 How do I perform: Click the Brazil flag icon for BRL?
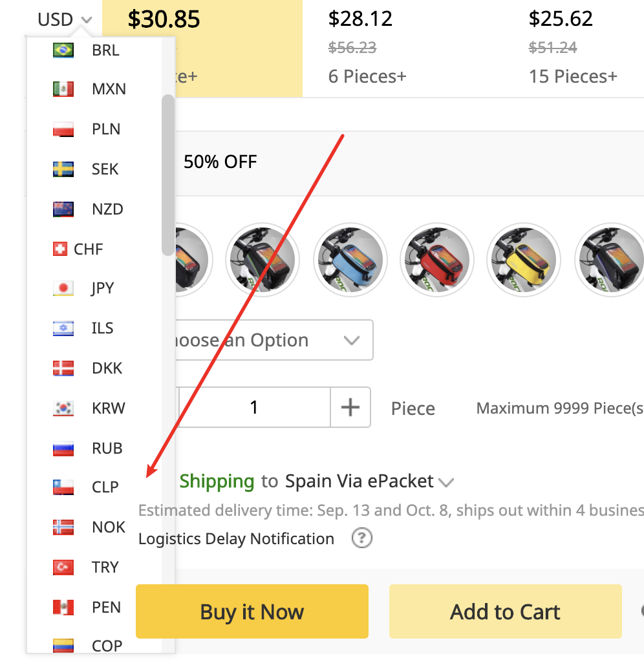pos(63,50)
